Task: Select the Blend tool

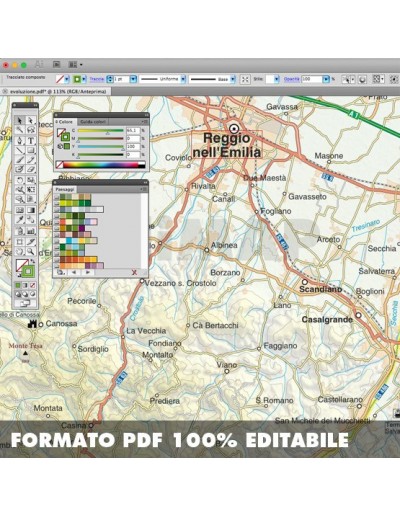Action: [31, 219]
